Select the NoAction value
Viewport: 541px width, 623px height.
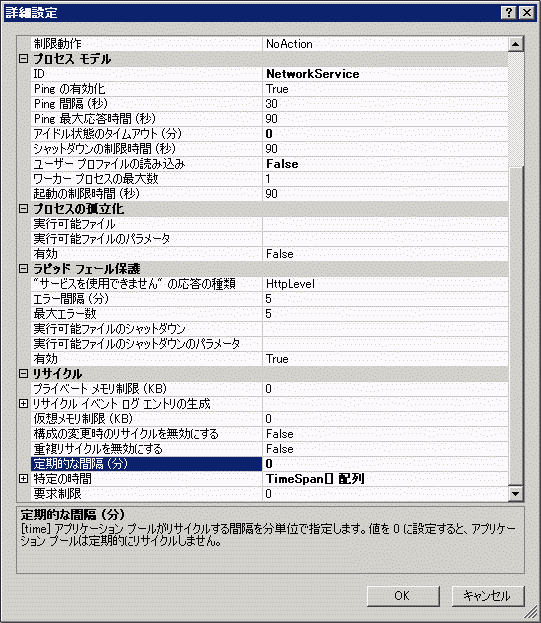385,44
